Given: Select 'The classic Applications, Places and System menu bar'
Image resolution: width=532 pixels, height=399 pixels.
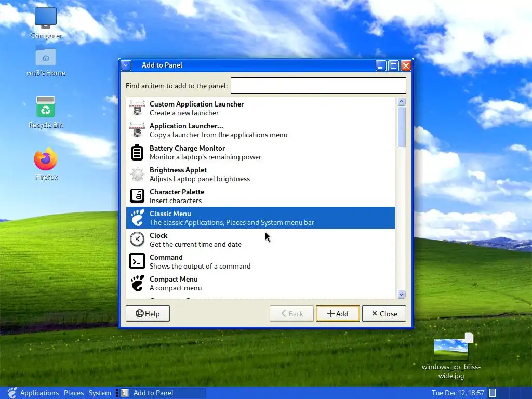Looking at the screenshot, I should (232, 222).
